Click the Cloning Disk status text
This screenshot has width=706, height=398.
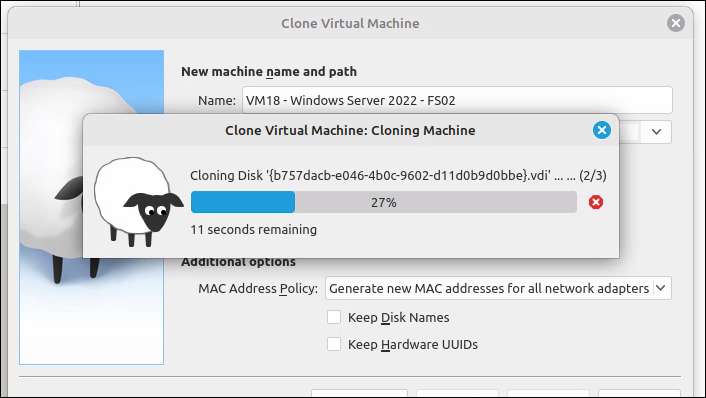pos(398,175)
